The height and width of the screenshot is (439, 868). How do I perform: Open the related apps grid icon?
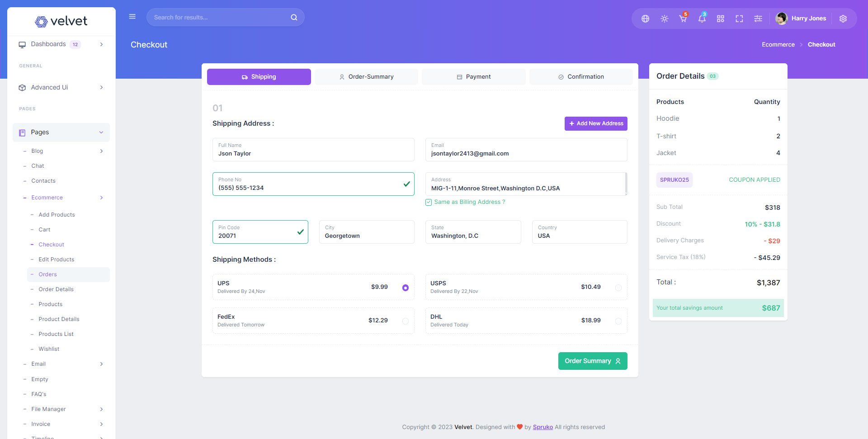(x=721, y=19)
